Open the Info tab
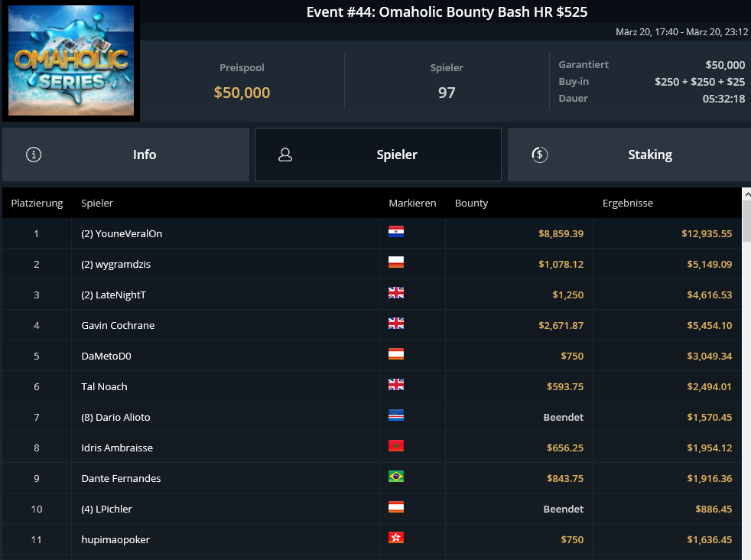The image size is (751, 560). 125,155
